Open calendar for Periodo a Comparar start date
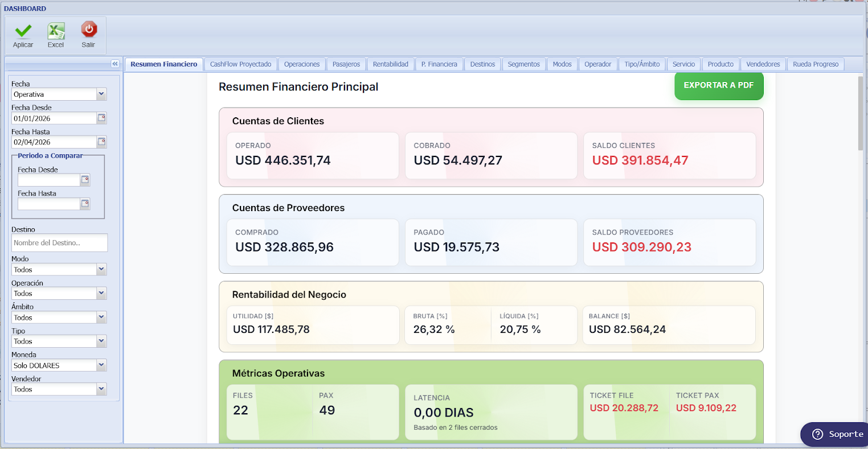 87,180
